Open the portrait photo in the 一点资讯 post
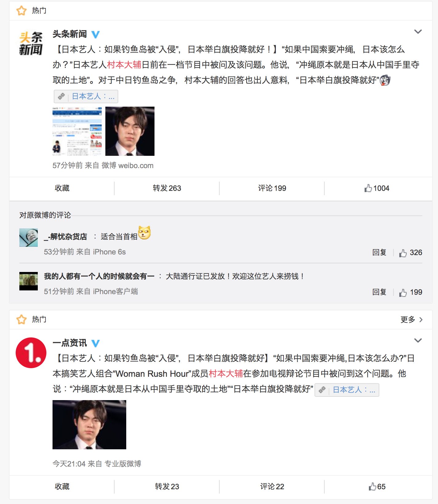This screenshot has width=438, height=504. (89, 425)
